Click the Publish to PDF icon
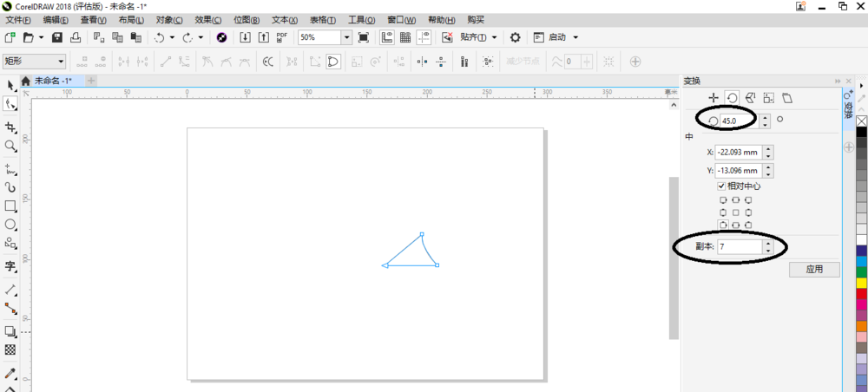Image resolution: width=868 pixels, height=392 pixels. pyautogui.click(x=282, y=37)
